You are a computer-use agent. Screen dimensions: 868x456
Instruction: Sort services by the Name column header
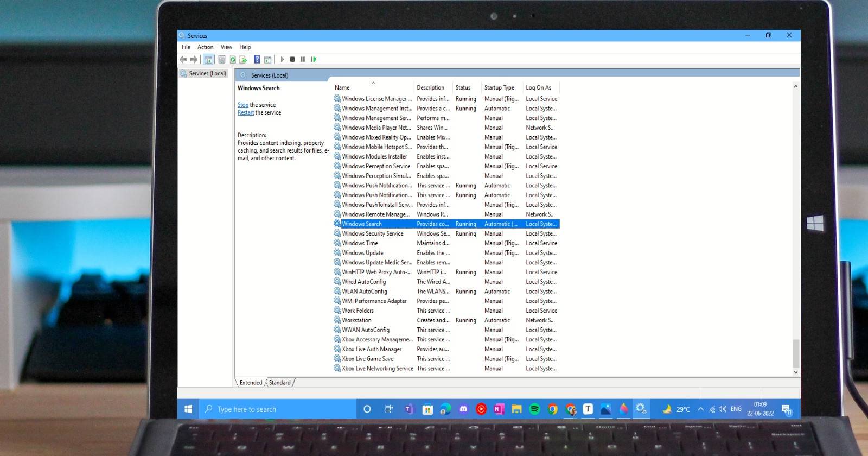click(342, 87)
